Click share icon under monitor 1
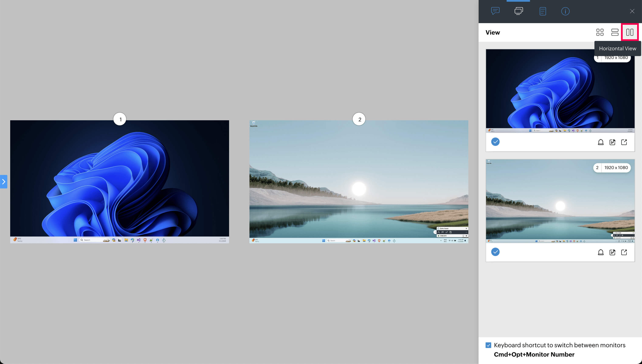Screen dimensions: 642x364 click(612, 142)
